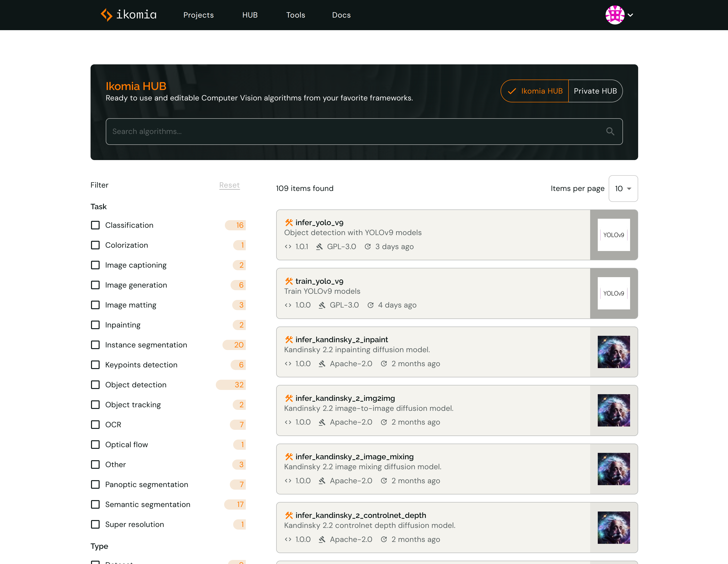Click the search magnifier icon in search bar

[x=610, y=131]
